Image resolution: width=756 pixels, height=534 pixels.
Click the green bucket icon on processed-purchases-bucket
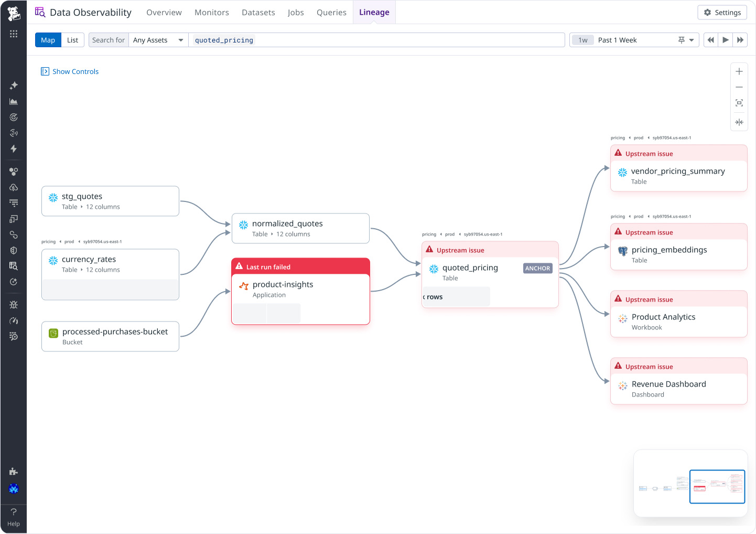[53, 333]
